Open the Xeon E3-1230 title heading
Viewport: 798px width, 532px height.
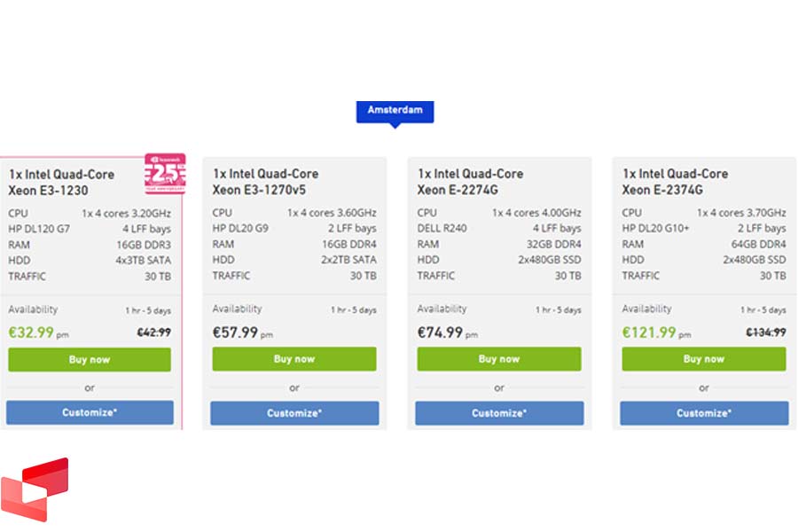[61, 183]
